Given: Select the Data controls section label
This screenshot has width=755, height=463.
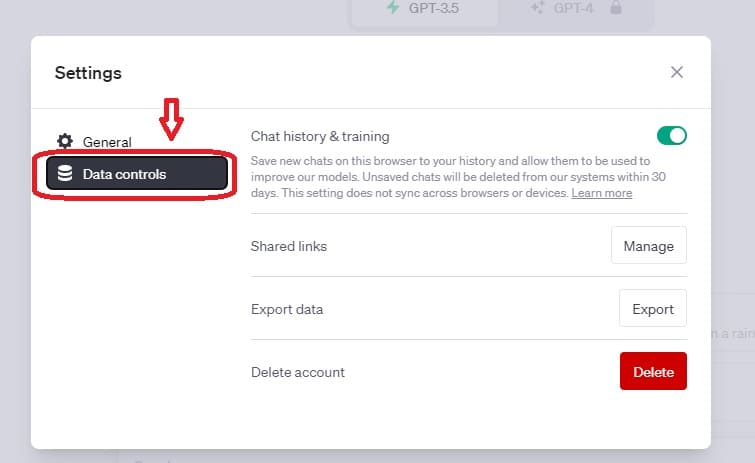Looking at the screenshot, I should 124,174.
